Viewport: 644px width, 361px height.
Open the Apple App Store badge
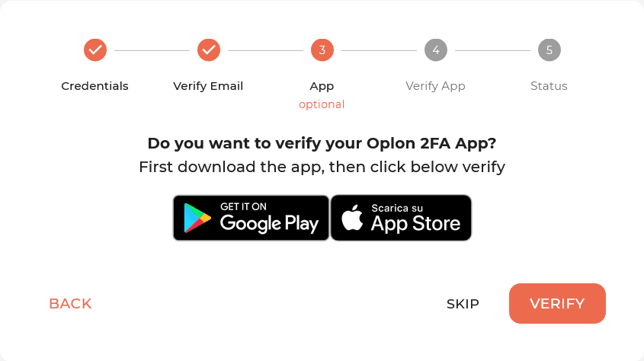tap(402, 218)
